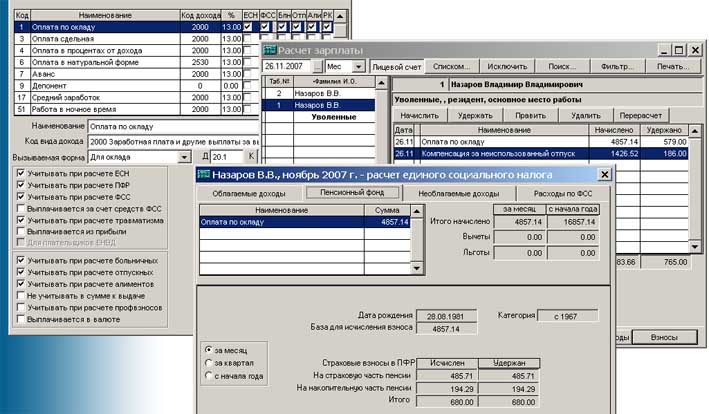Click the Начислить button

[x=419, y=116]
